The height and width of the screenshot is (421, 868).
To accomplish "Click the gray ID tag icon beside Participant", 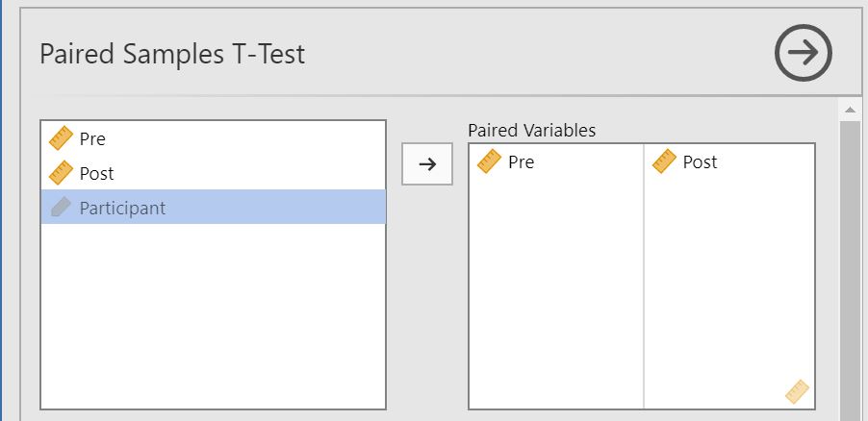I will [62, 208].
